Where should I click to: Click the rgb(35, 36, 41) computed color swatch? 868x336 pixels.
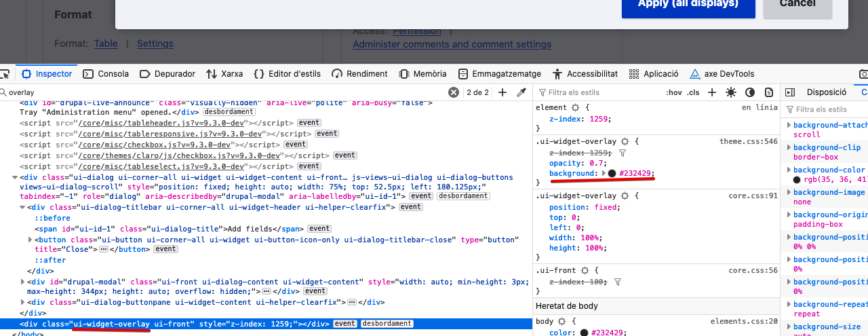click(797, 180)
